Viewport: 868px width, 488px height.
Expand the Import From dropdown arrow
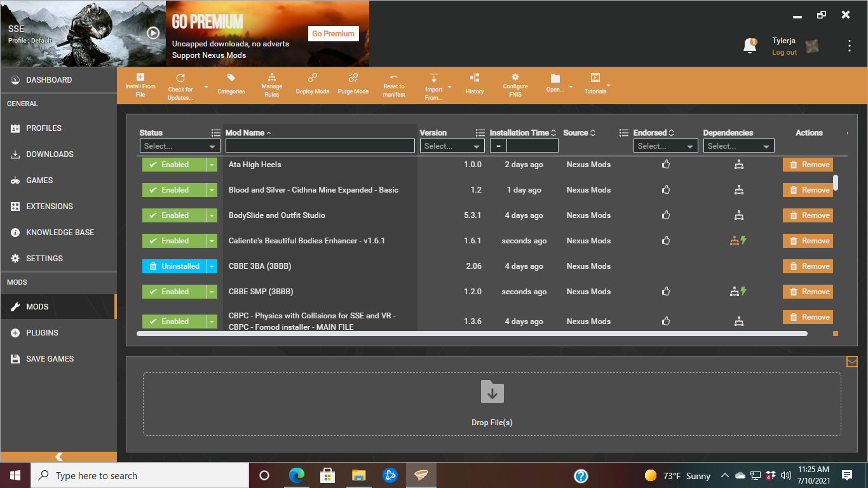pos(450,87)
